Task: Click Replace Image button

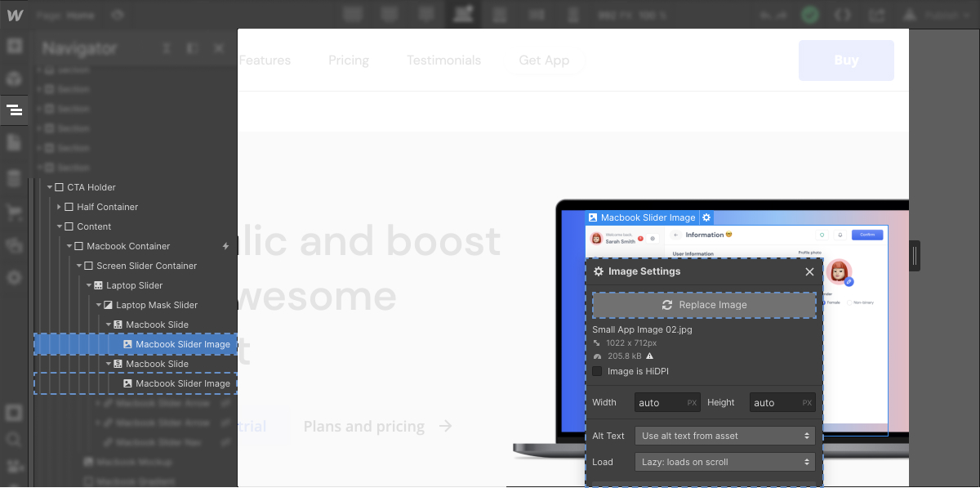Action: 704,305
